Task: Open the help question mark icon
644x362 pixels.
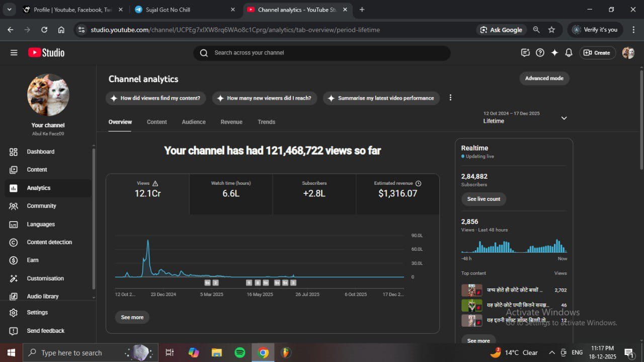Action: click(x=540, y=53)
